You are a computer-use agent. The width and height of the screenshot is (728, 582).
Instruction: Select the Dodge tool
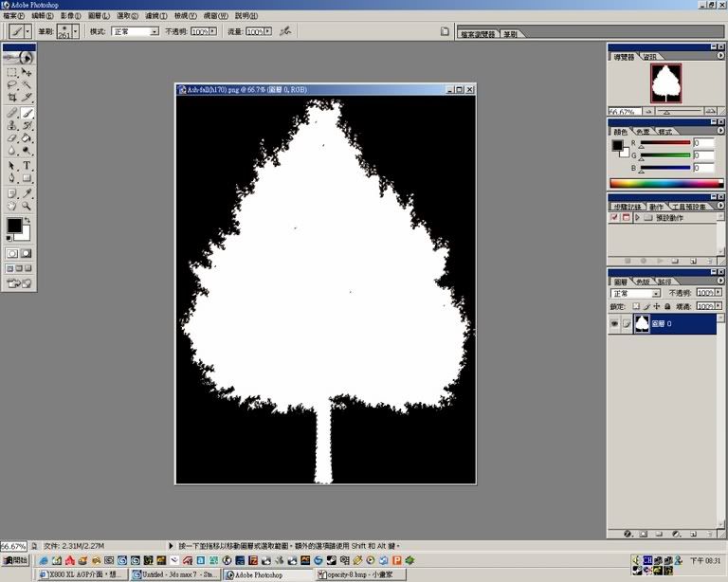click(27, 151)
